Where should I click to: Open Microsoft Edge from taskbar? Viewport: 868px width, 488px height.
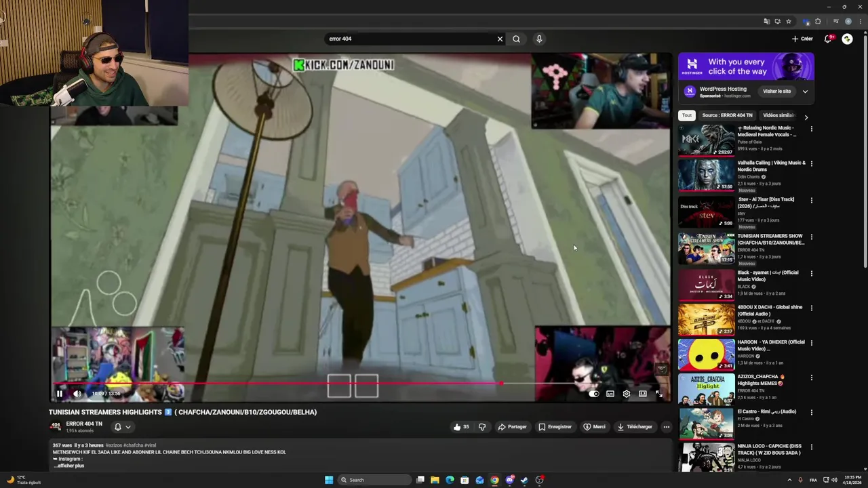[x=450, y=480]
